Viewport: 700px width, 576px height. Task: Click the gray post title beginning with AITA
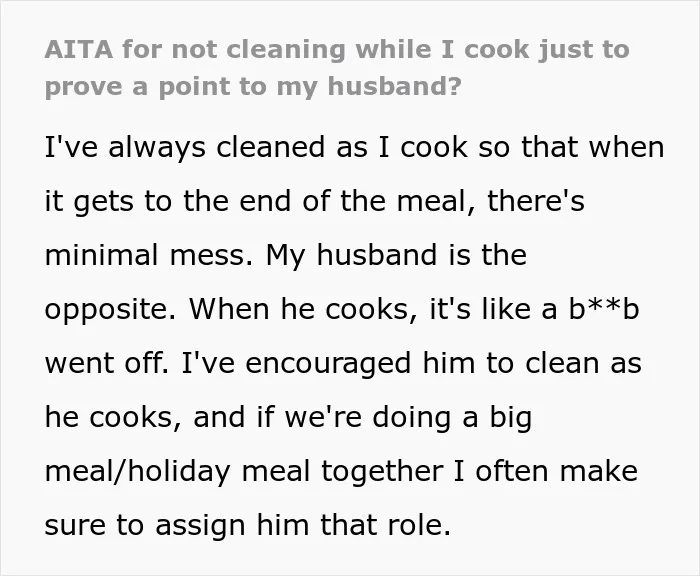337,68
